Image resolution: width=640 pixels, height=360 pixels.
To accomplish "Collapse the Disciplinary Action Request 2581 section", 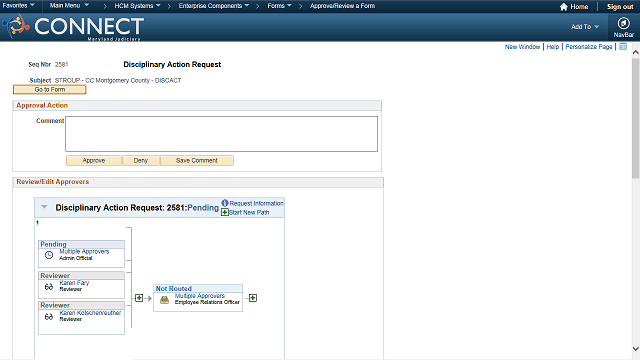I will (44, 207).
